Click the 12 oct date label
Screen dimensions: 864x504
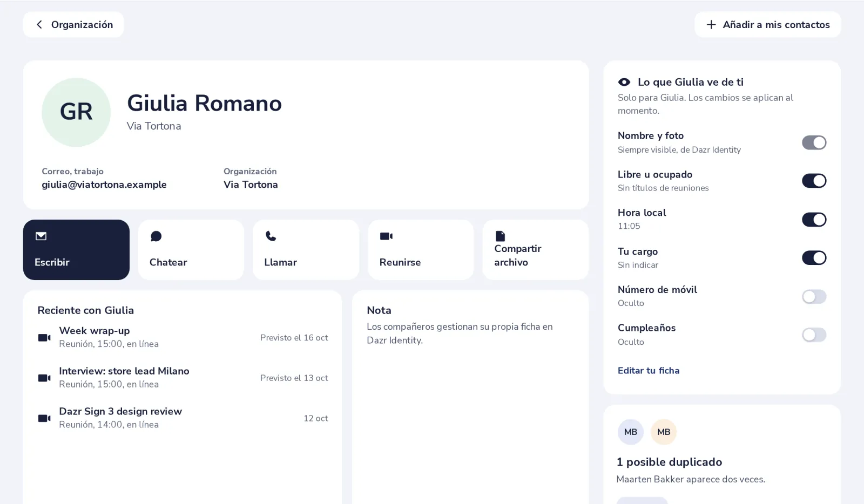click(x=316, y=418)
